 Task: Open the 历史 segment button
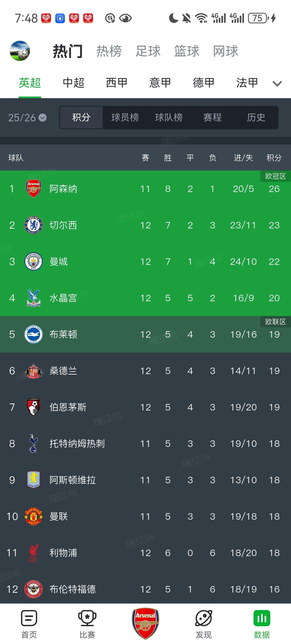[256, 118]
